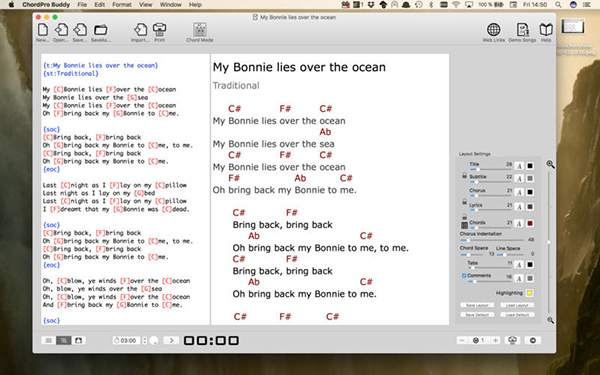Choose font for Title setting
Screen dimensions: 600x375
click(x=519, y=166)
